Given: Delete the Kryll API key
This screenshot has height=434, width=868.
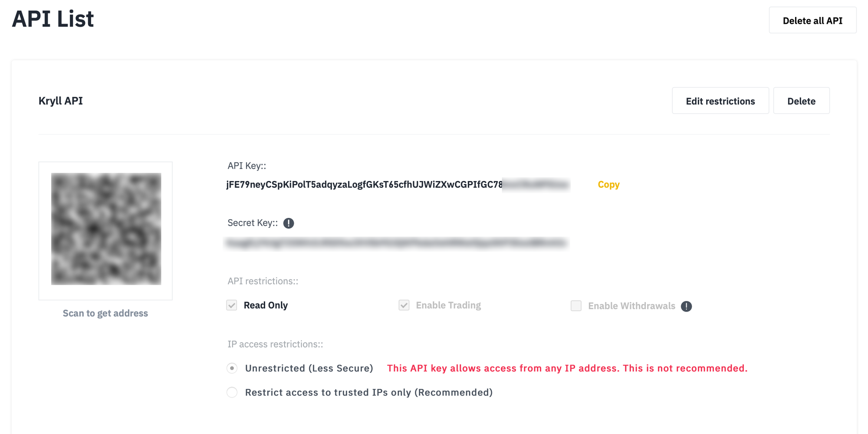Looking at the screenshot, I should coord(801,101).
